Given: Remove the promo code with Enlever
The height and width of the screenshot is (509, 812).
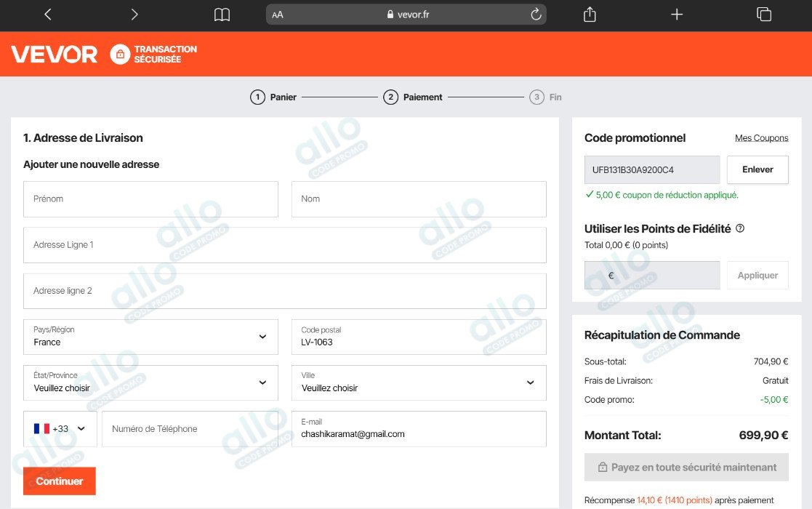Looking at the screenshot, I should (x=757, y=170).
